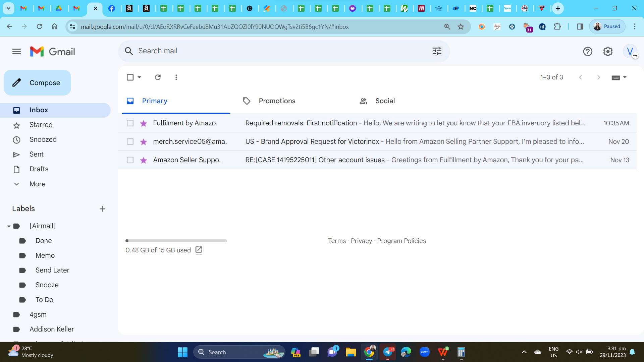Open the tab search dropdown
The height and width of the screenshot is (362, 644).
click(8, 8)
